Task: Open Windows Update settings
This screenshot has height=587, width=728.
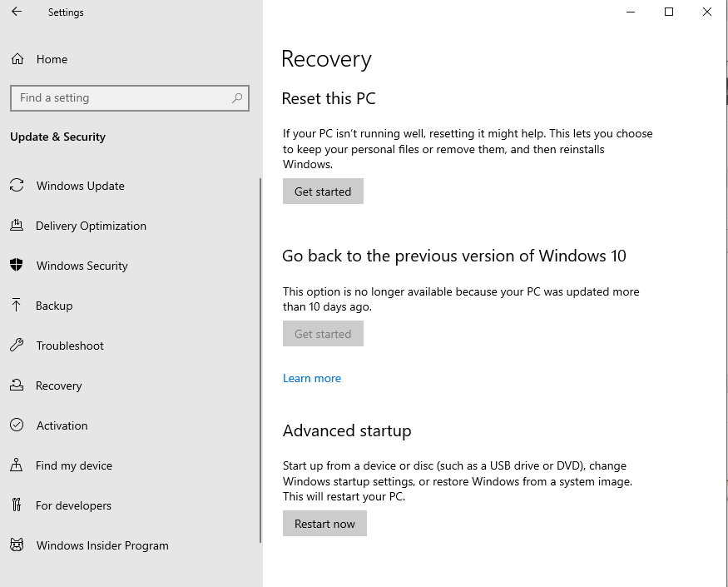Action: tap(81, 186)
